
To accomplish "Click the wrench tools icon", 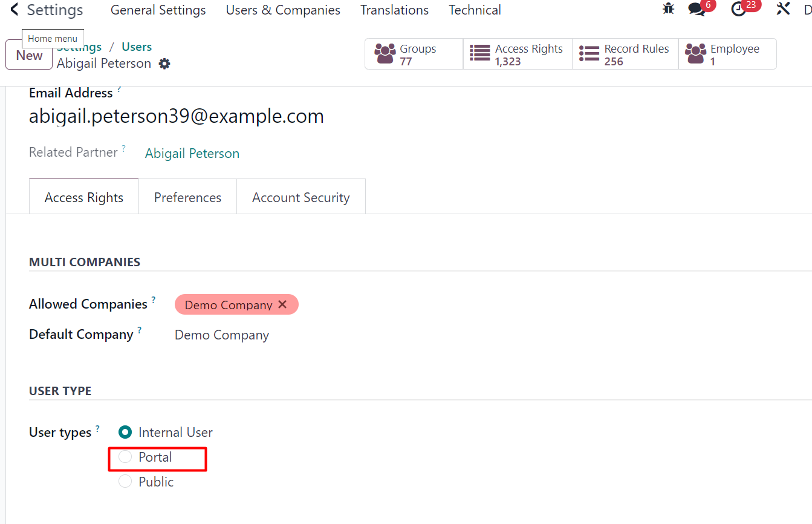I will [783, 9].
